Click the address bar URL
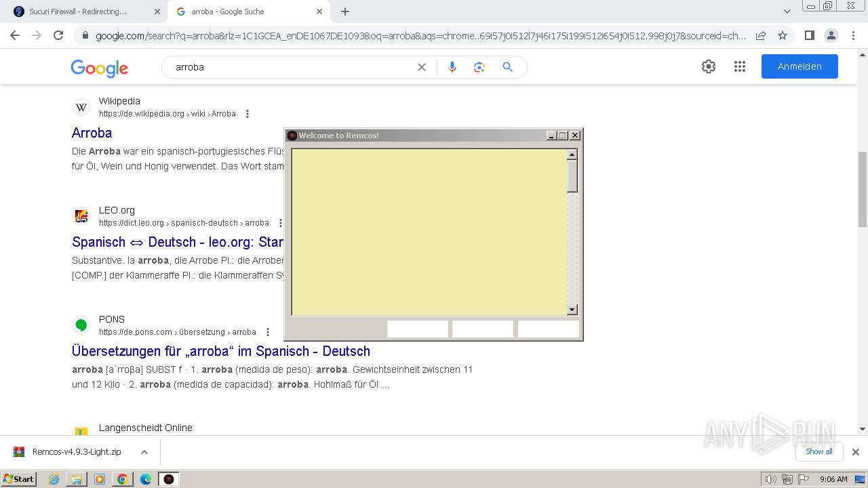The height and width of the screenshot is (488, 868). point(420,35)
